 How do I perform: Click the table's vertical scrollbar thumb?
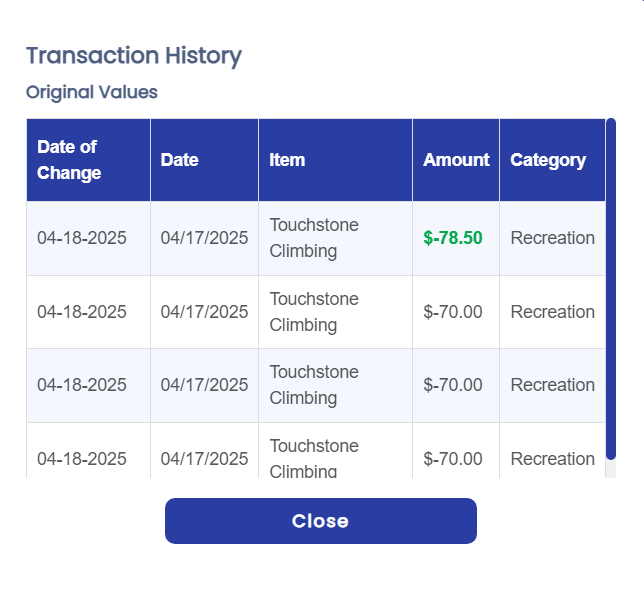(611, 288)
